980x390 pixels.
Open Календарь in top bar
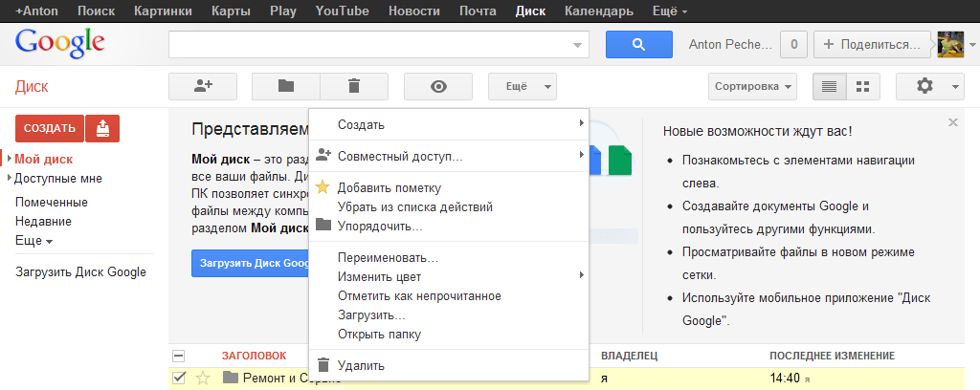598,11
